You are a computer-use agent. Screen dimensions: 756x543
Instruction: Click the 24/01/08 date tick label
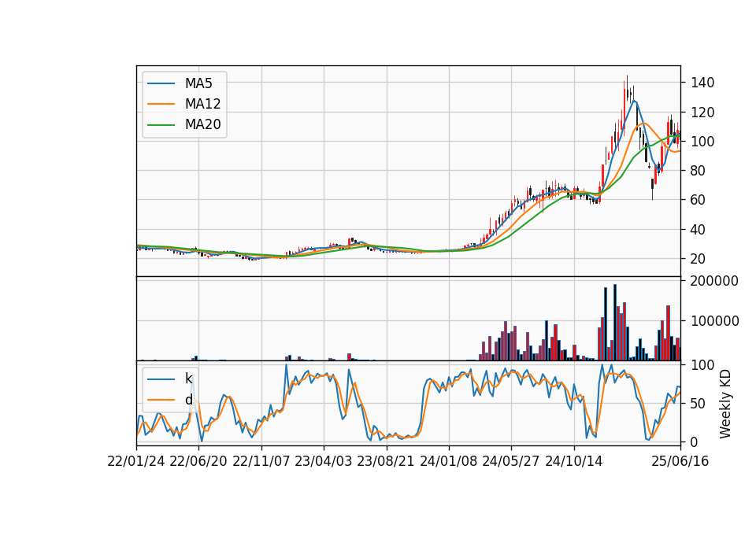tap(448, 461)
